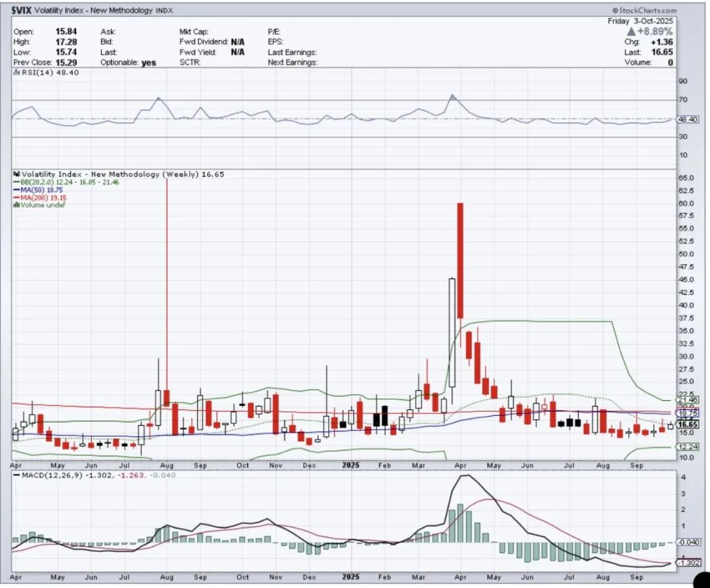Click the 16.65 current price axis tag
The image size is (710, 588).
[688, 424]
